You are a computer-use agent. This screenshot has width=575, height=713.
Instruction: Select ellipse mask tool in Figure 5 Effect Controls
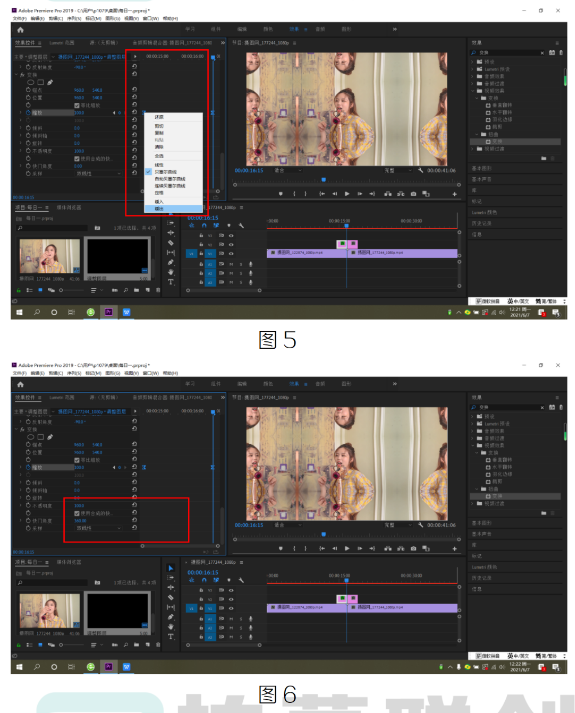pos(30,82)
